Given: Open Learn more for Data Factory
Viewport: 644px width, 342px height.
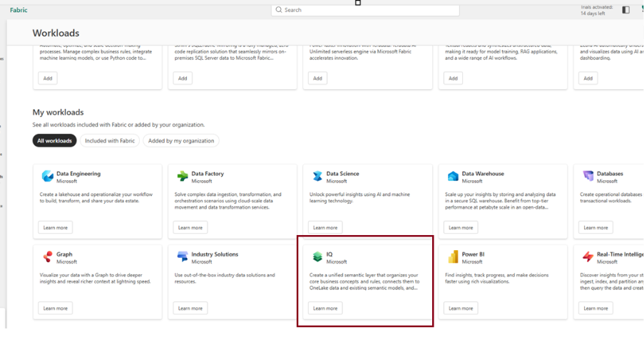Looking at the screenshot, I should [x=190, y=227].
